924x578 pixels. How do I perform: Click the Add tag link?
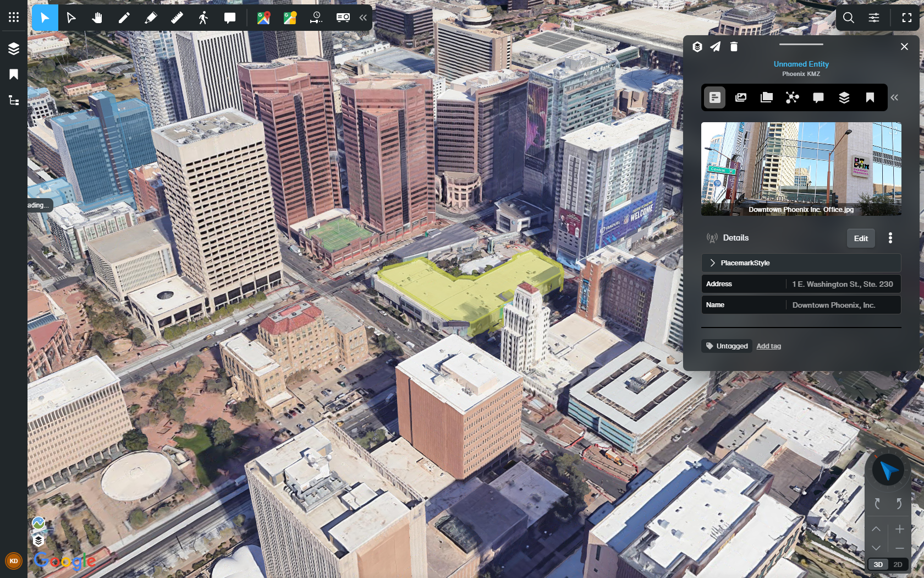(x=768, y=346)
